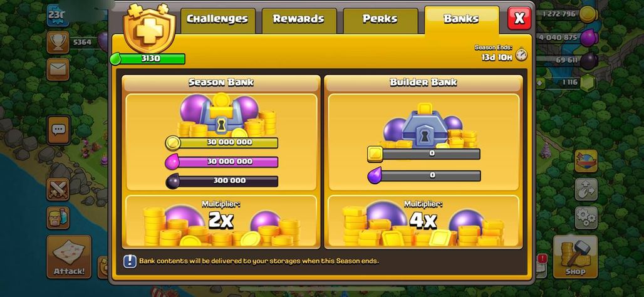644x297 pixels.
Task: Tap the Builder Bank vault chest image
Action: click(x=423, y=126)
